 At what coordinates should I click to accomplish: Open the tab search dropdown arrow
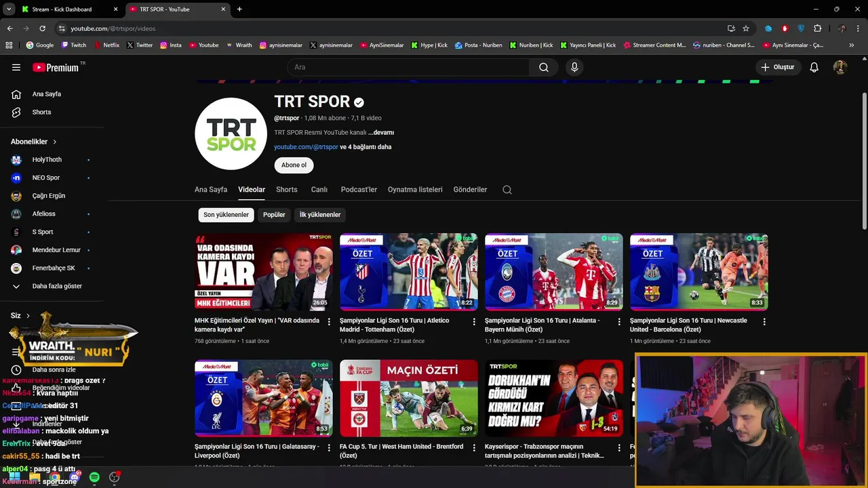(x=8, y=9)
